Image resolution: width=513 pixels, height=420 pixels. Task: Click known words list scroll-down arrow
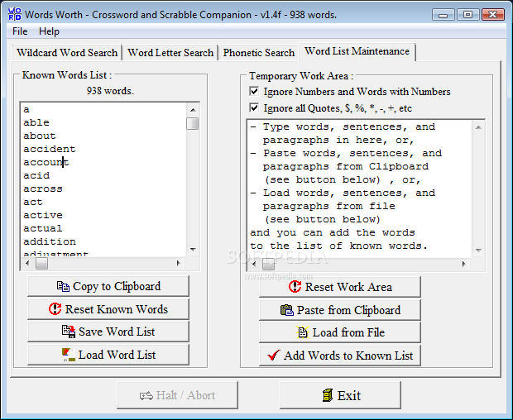point(193,250)
